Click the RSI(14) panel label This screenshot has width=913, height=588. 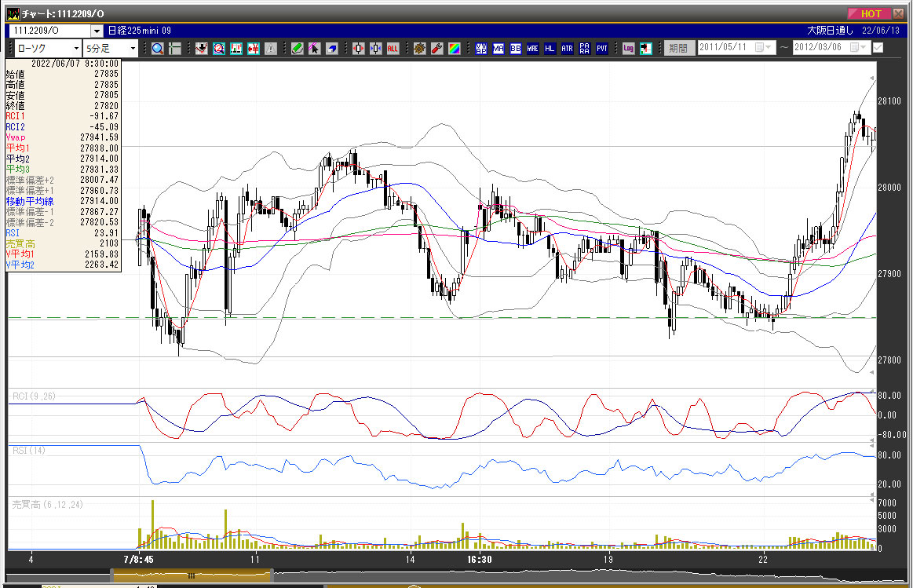(x=29, y=451)
